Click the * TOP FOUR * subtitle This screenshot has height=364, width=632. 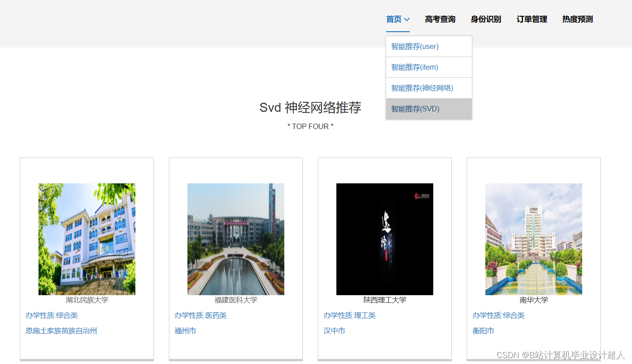(310, 127)
